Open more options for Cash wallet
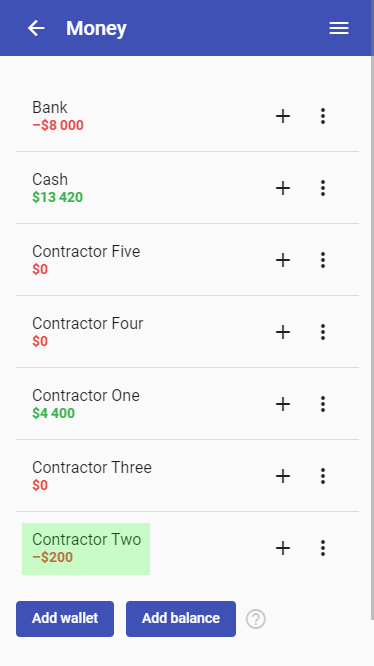 point(323,188)
